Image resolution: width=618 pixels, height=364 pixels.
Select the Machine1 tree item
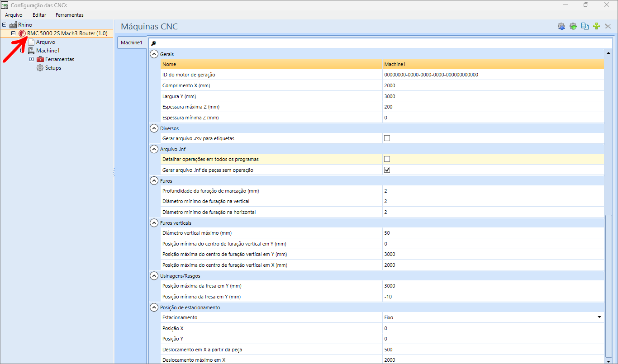48,51
